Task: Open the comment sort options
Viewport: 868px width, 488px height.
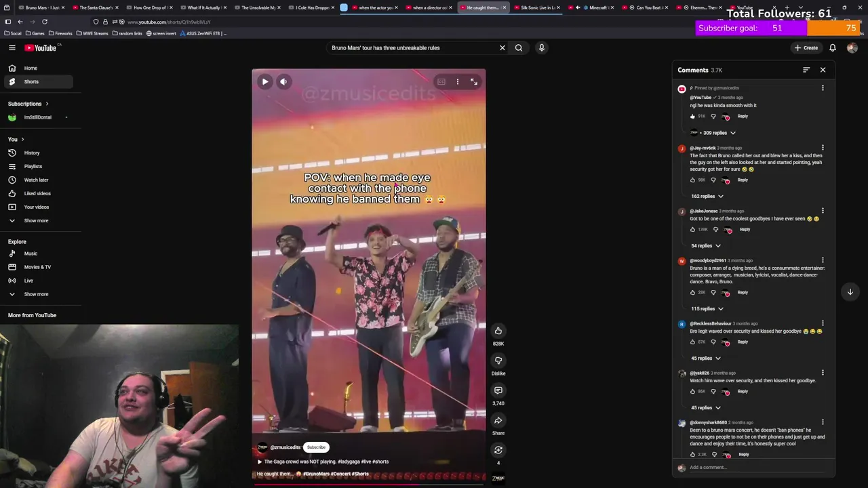Action: pos(806,70)
